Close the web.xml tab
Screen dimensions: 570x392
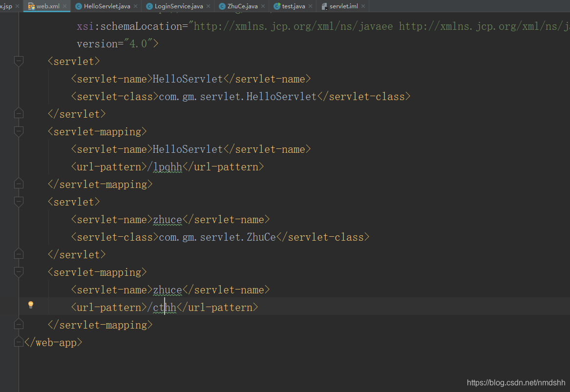[64, 6]
